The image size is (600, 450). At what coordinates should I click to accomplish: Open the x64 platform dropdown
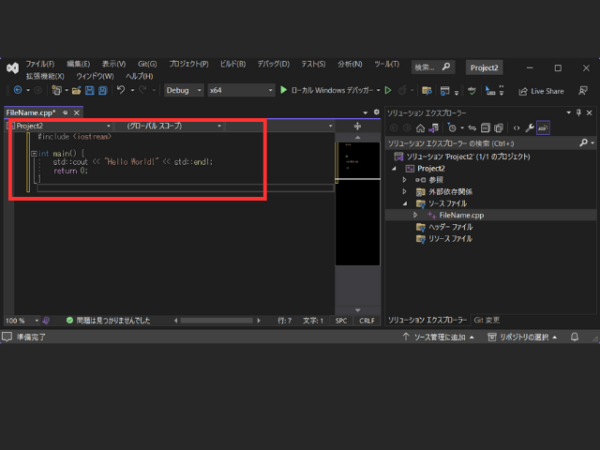(x=241, y=90)
